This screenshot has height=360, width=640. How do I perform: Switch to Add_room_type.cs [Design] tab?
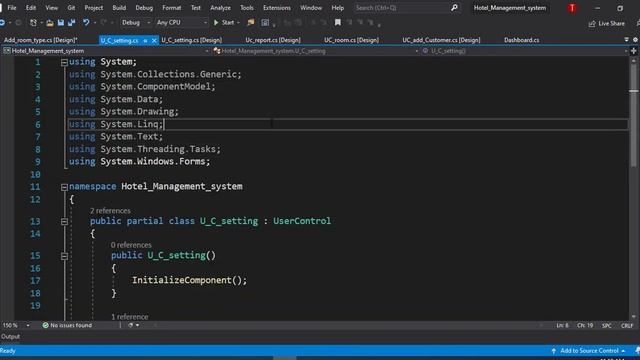[40, 40]
